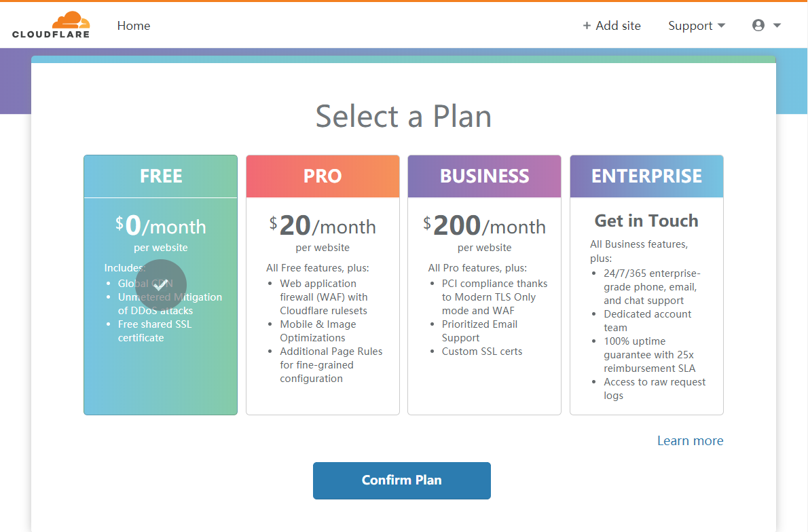Open the Learn more link
The height and width of the screenshot is (532, 808).
coord(690,441)
